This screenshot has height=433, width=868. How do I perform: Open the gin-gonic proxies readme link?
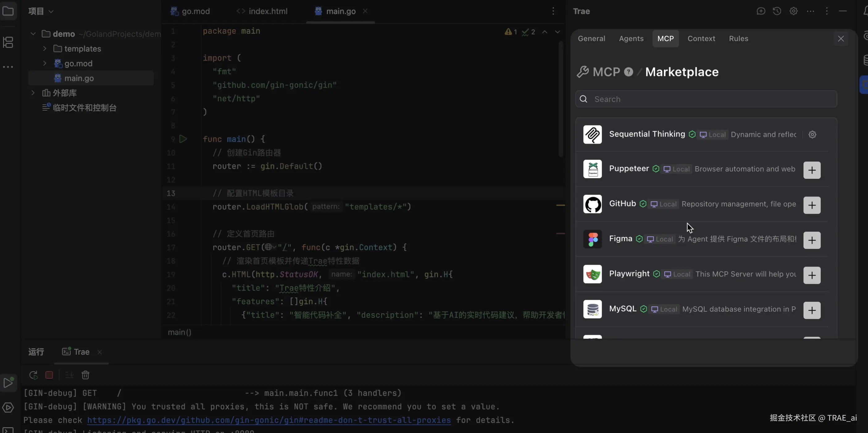click(x=269, y=420)
